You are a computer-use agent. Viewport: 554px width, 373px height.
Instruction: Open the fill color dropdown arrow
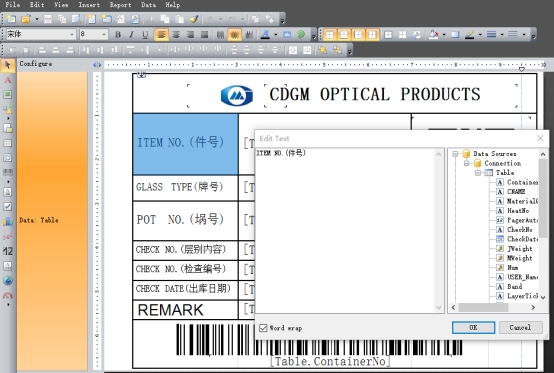444,35
